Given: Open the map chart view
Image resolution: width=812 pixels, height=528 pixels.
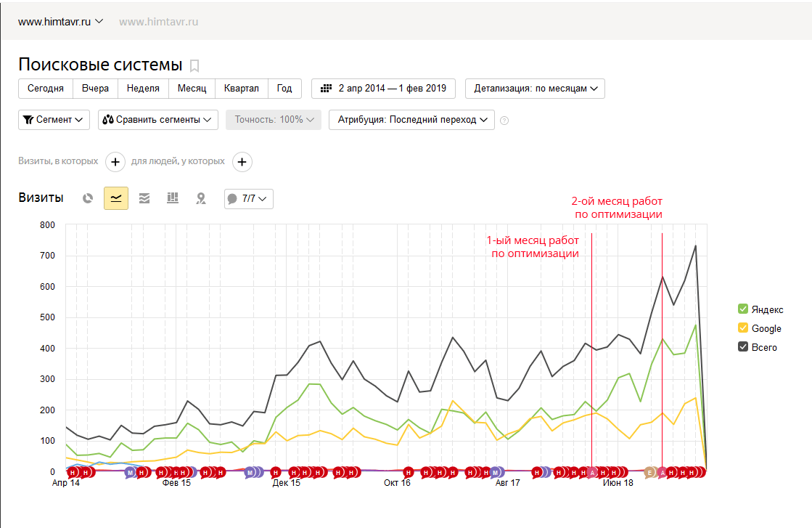Looking at the screenshot, I should click(201, 198).
